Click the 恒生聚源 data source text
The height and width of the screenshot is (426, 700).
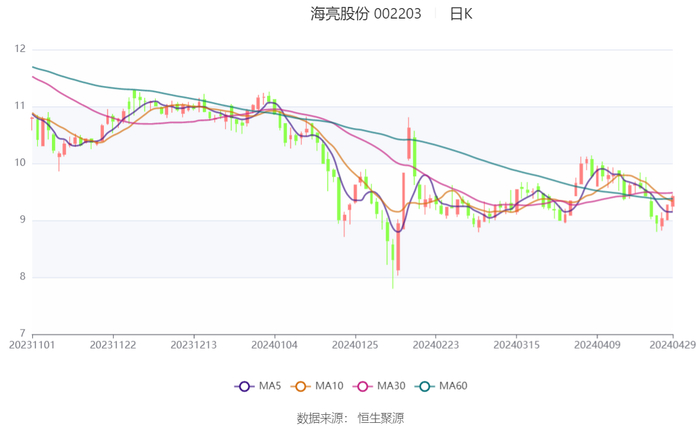(381, 417)
